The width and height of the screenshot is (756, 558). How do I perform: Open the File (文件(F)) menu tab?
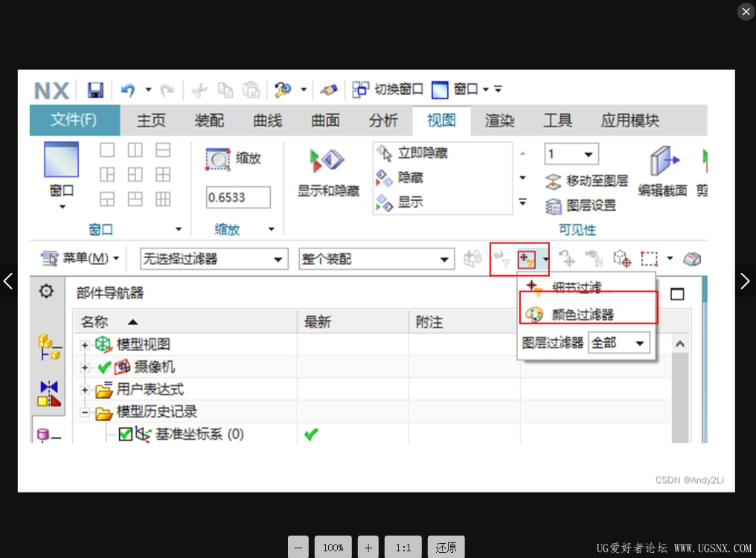coord(74,120)
